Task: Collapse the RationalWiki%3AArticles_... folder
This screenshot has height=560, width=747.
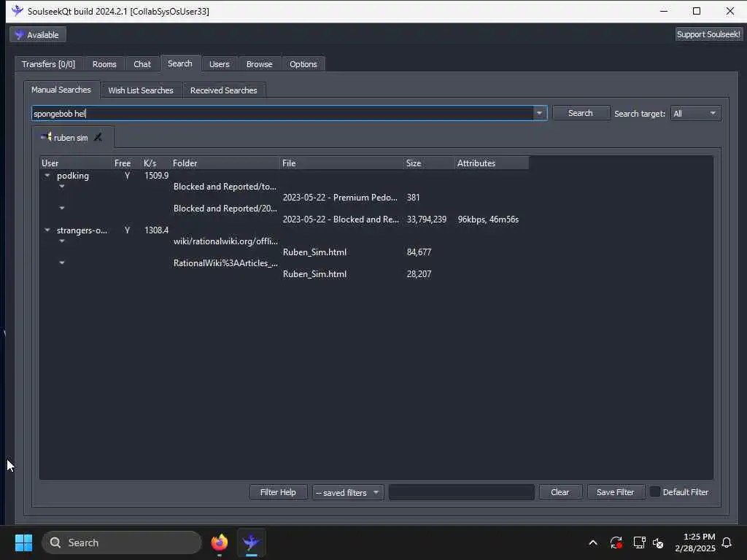Action: coord(62,262)
